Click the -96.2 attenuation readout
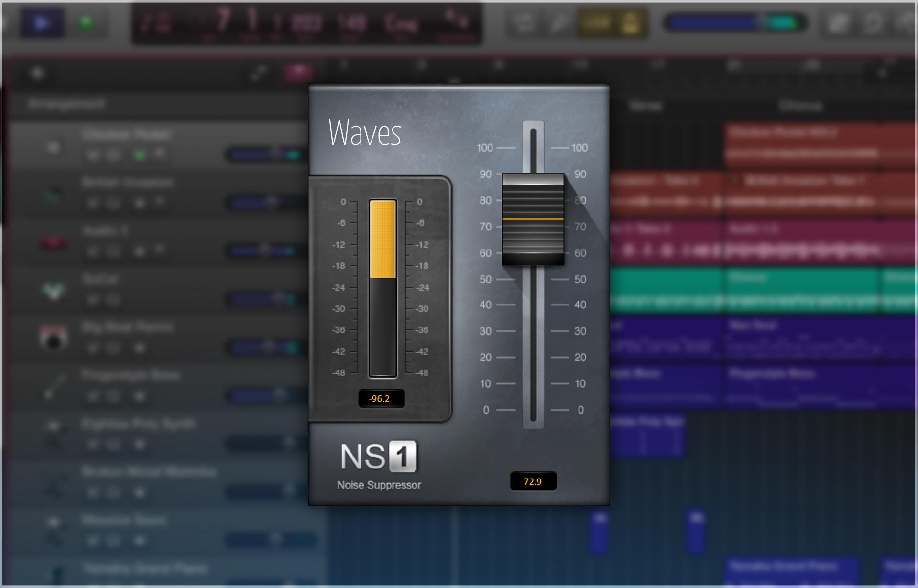 tap(382, 399)
